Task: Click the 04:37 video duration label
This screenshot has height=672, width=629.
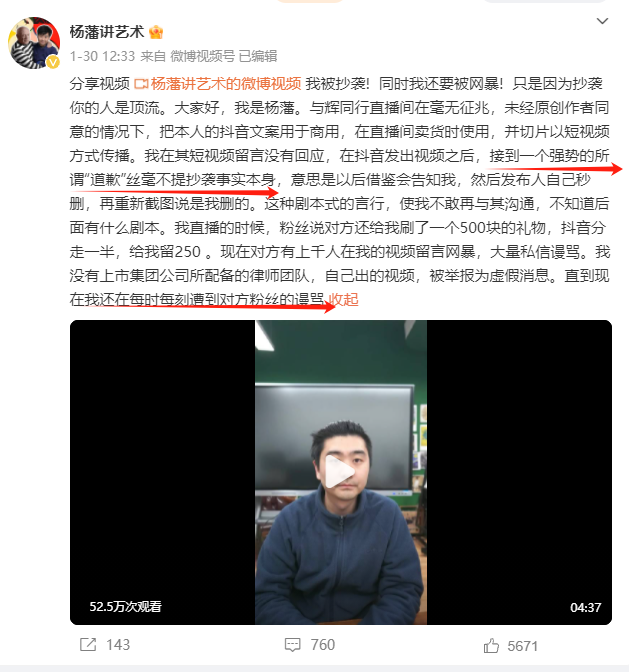Action: click(x=585, y=607)
